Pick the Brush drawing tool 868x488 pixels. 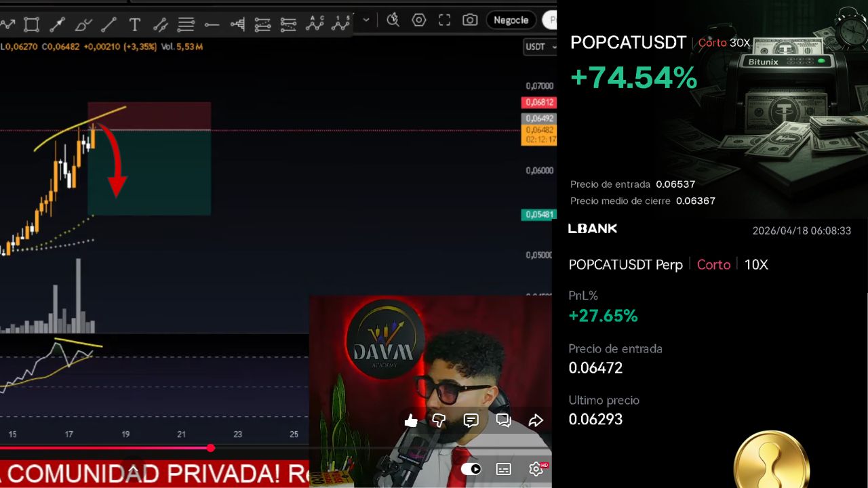pyautogui.click(x=83, y=25)
